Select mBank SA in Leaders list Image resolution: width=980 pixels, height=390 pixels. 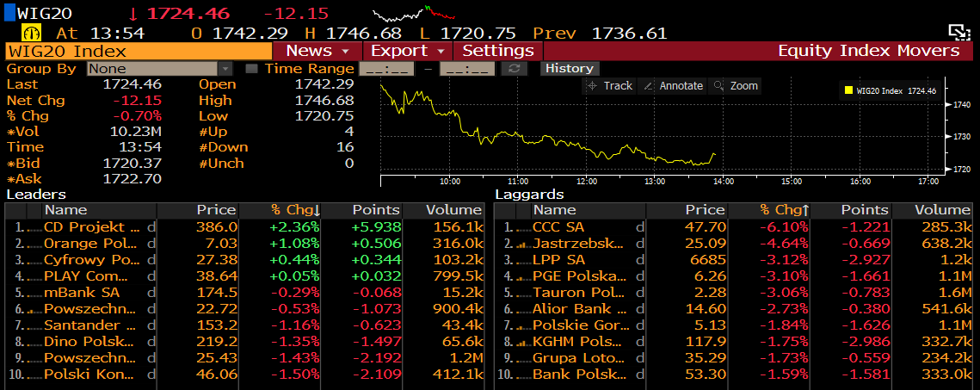[x=82, y=293]
